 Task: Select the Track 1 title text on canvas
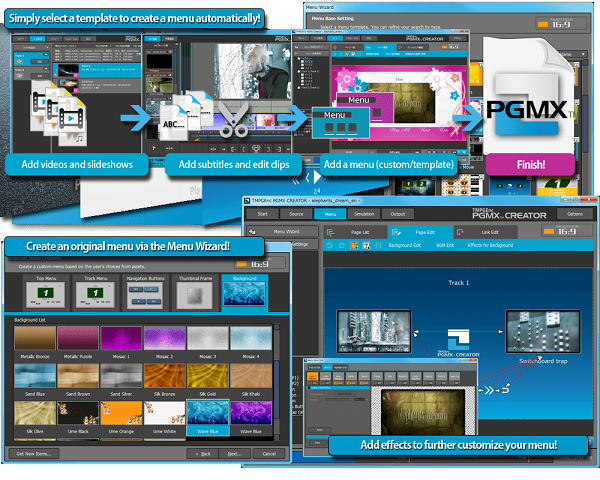[458, 282]
